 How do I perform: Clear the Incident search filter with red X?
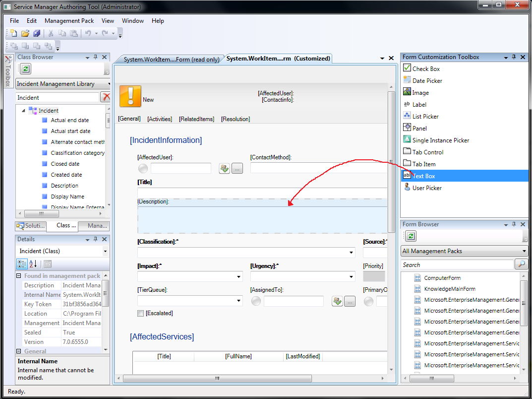point(106,97)
